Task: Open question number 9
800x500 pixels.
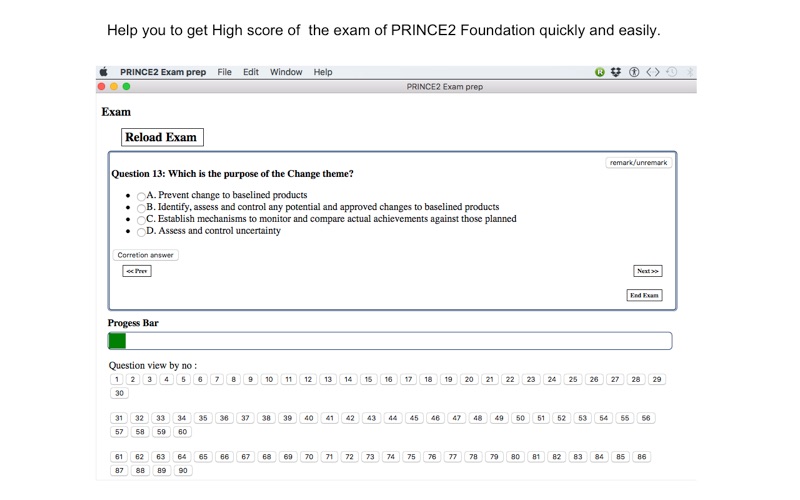Action: pos(250,379)
